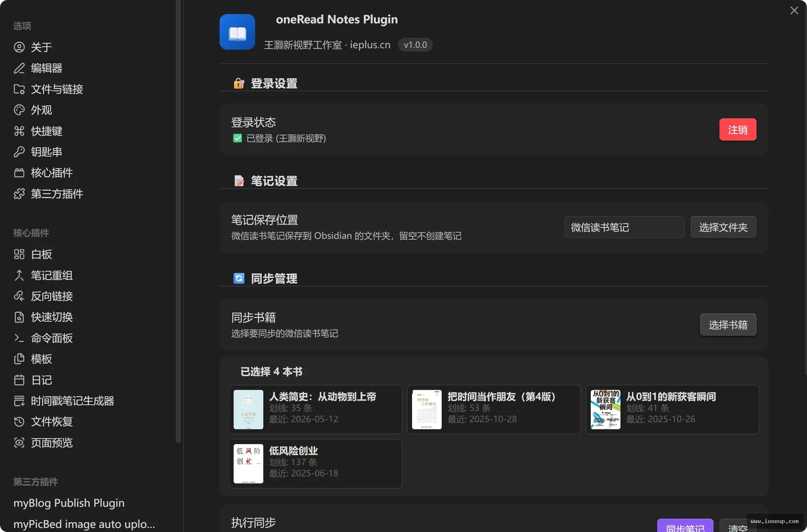
Task: Click the 文件恢复 sidebar label
Action: [52, 422]
